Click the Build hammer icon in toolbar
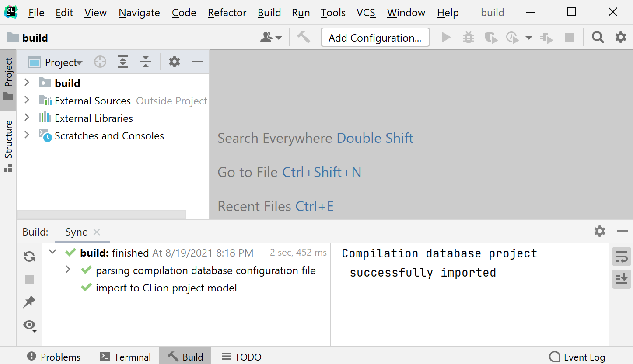Viewport: 633px width, 364px height. 303,38
